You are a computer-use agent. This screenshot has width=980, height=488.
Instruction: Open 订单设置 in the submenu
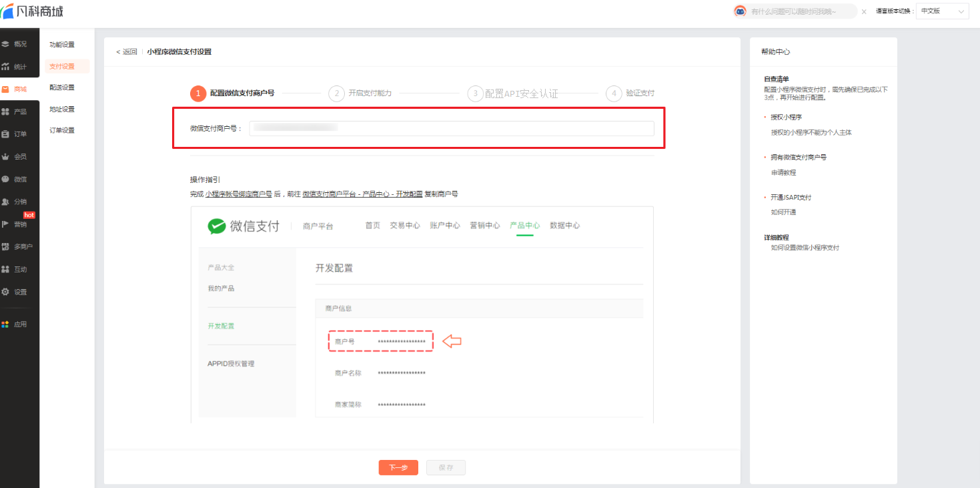(62, 130)
